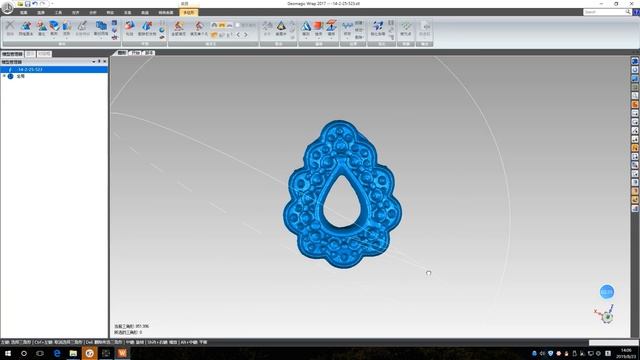Open the boundary 删除 dropdown

click(x=359, y=37)
